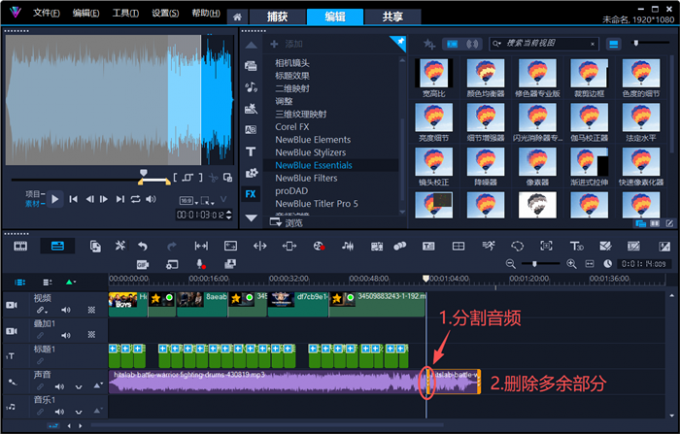
Task: Select the proDAD filter category
Action: coord(291,191)
